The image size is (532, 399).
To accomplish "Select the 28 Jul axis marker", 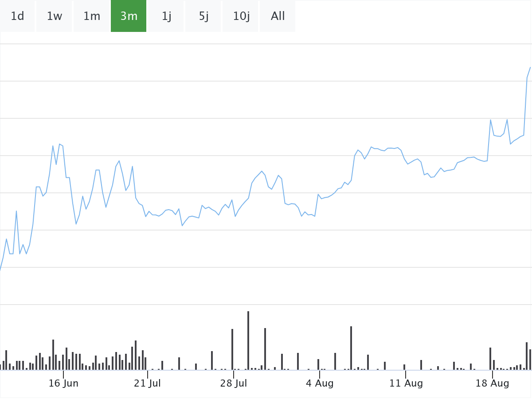I will [233, 383].
